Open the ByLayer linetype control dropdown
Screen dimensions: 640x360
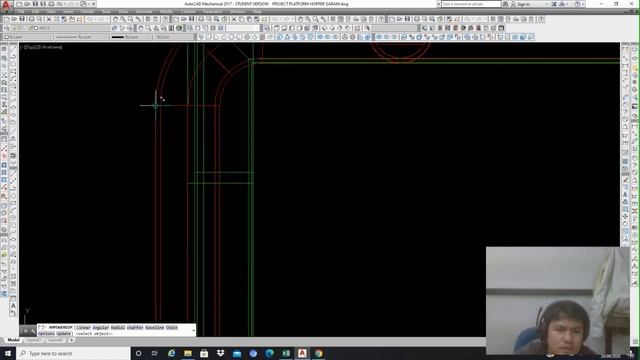point(82,37)
